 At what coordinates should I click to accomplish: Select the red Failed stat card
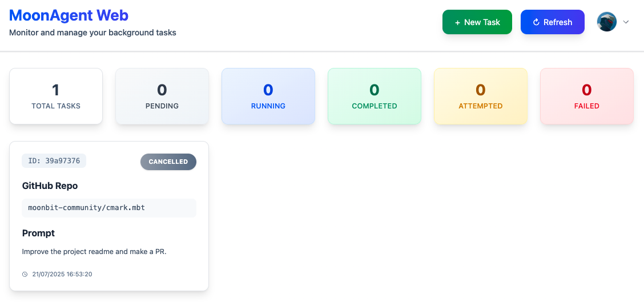(587, 96)
